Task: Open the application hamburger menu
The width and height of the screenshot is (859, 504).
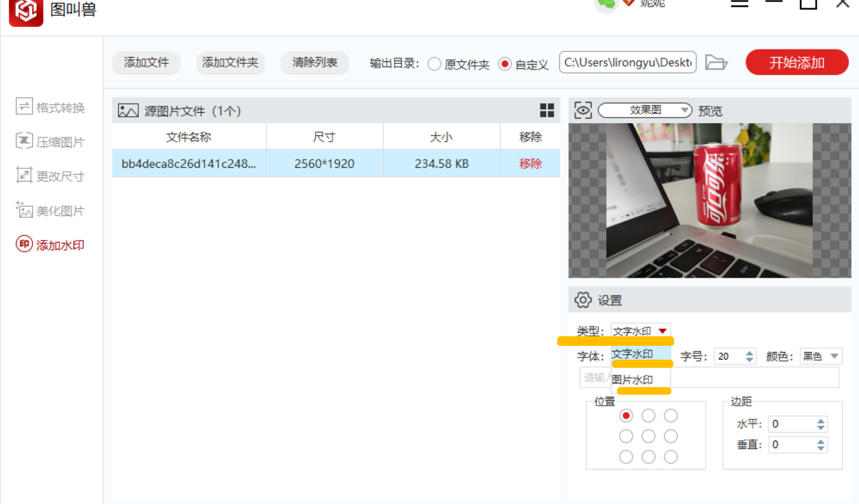Action: (739, 3)
